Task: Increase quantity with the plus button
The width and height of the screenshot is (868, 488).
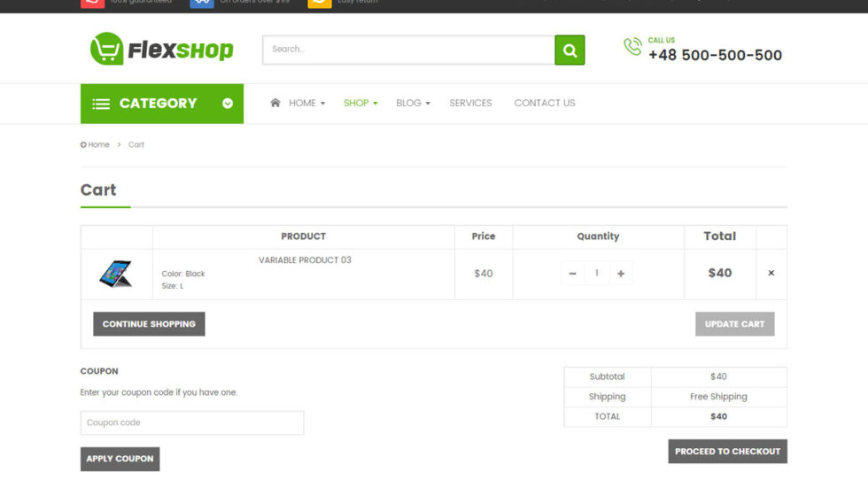Action: click(x=621, y=274)
